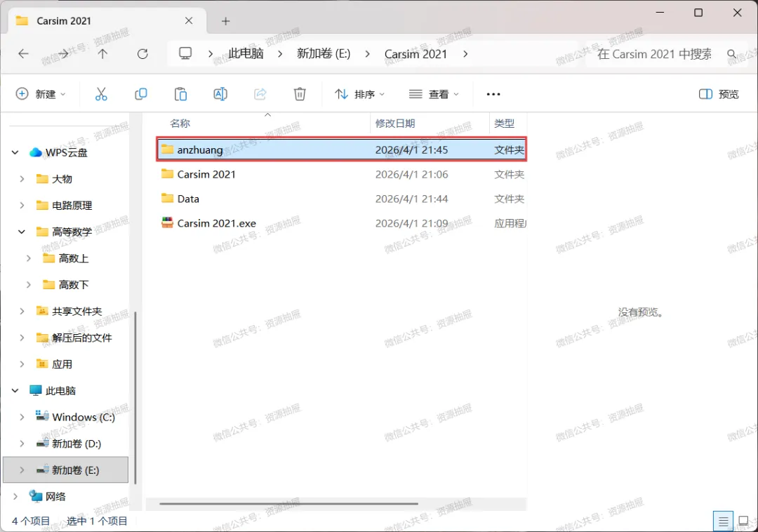
Task: Expand the 高数上 folder node
Action: (29, 258)
